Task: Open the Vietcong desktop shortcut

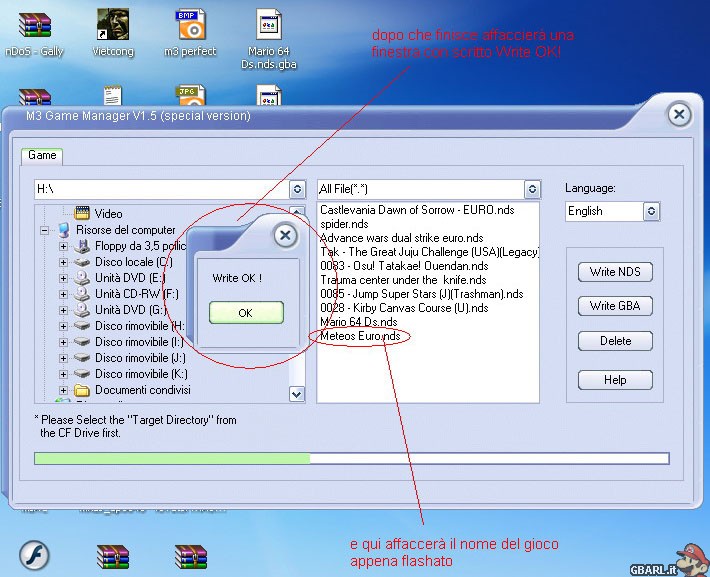Action: pos(113,24)
